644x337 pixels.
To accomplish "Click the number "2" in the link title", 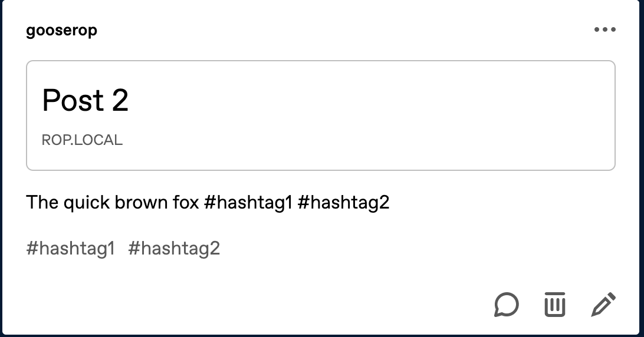I will click(x=120, y=100).
